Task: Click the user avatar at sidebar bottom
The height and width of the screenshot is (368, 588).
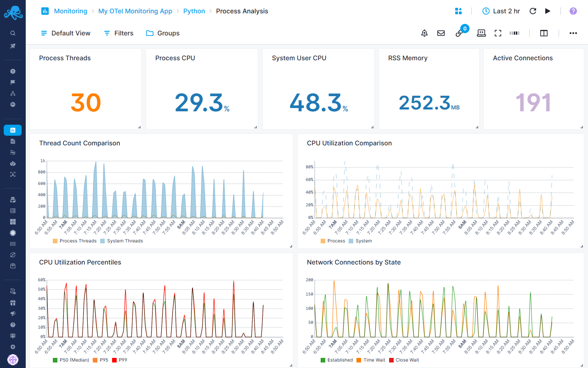Action: pyautogui.click(x=12, y=359)
